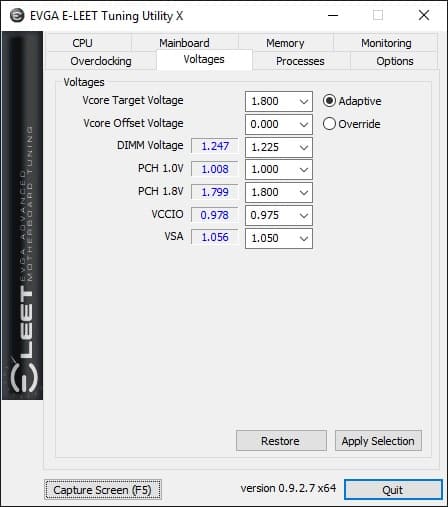Click the E-LEET logo banner on sidebar
Screen dimensions: 448x507
click(x=22, y=216)
